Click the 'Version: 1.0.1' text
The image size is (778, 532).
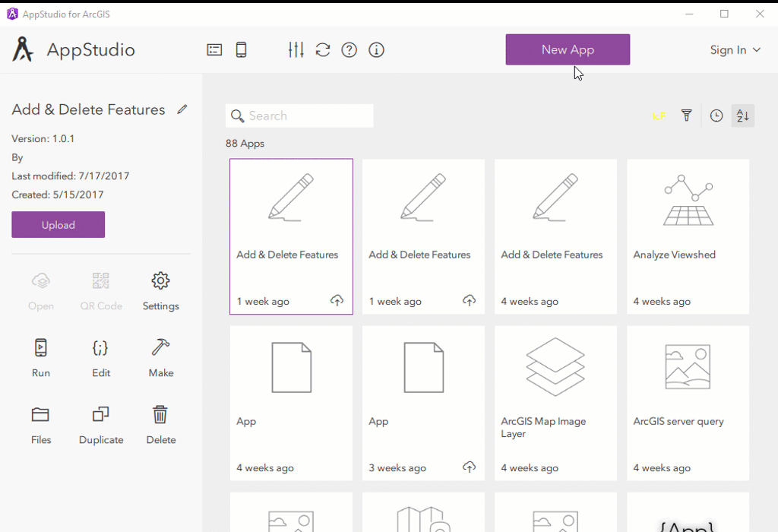[43, 138]
